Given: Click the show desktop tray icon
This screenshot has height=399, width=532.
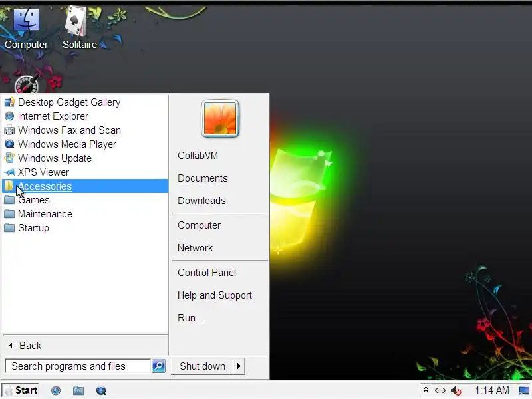Looking at the screenshot, I should (524, 390).
